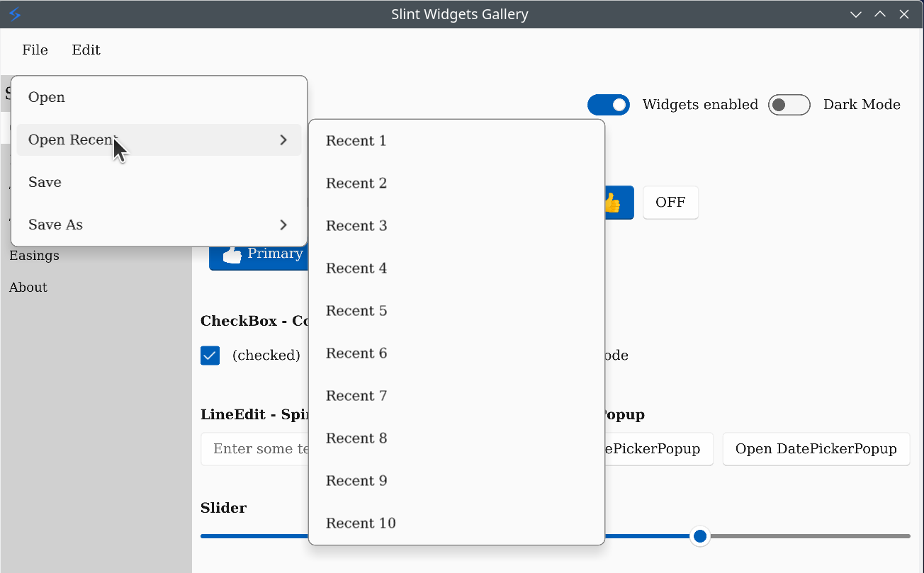Enable the Dark Mode switch

pyautogui.click(x=789, y=105)
